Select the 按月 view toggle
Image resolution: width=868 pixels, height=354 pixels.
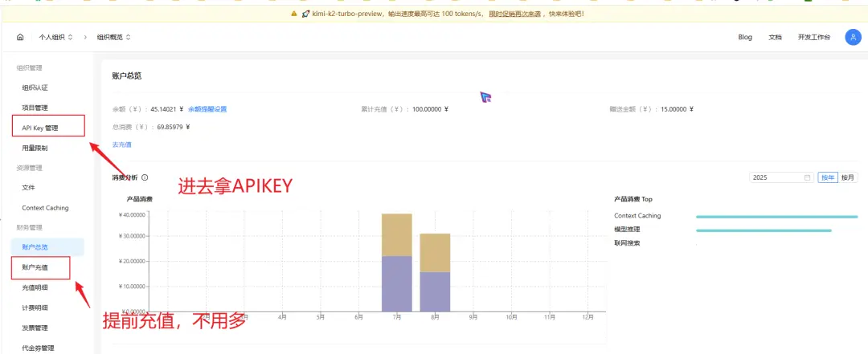click(x=848, y=177)
